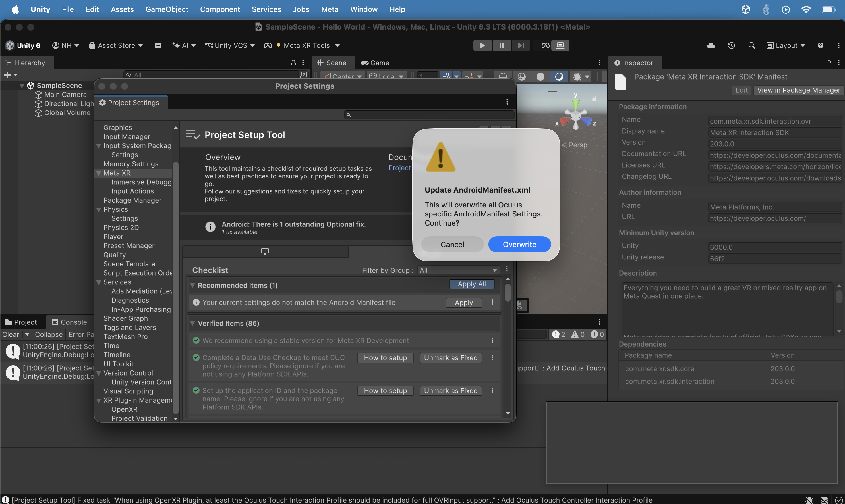The height and width of the screenshot is (504, 845).
Task: Click Apply All for Recommended Items
Action: coord(471,284)
